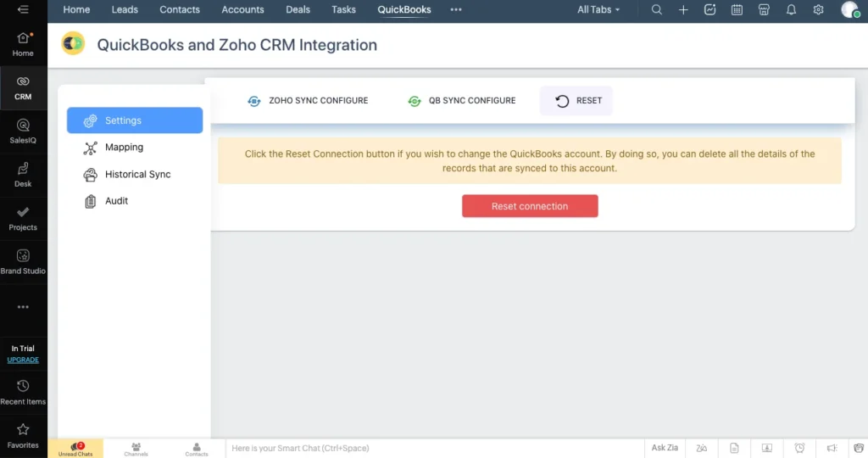The image size is (868, 458).
Task: Go to the Accounts tab
Action: pyautogui.click(x=242, y=9)
